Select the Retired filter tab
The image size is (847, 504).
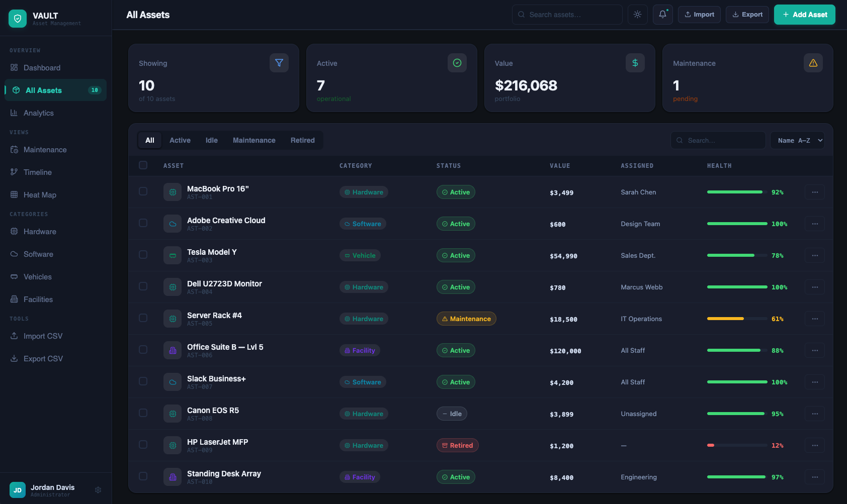[x=302, y=140]
